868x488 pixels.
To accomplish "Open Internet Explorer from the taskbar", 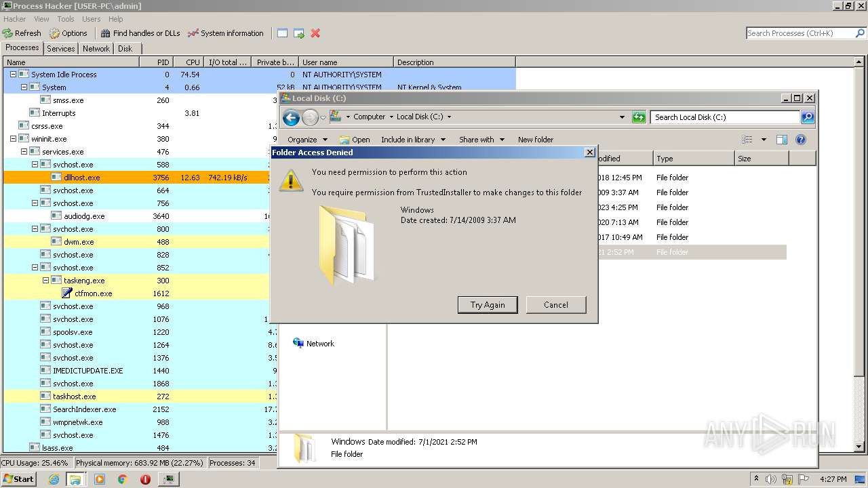I will pos(54,479).
